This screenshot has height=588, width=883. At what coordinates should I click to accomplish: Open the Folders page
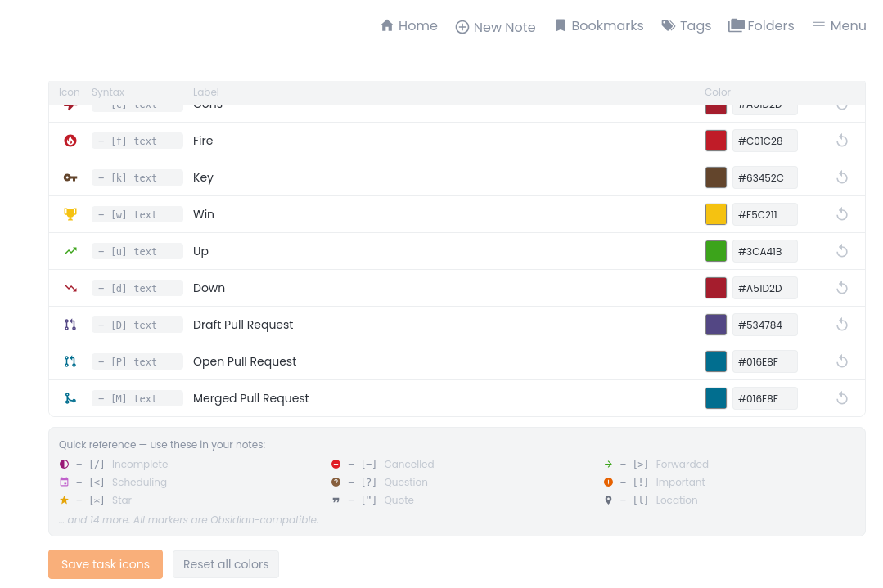pos(761,26)
